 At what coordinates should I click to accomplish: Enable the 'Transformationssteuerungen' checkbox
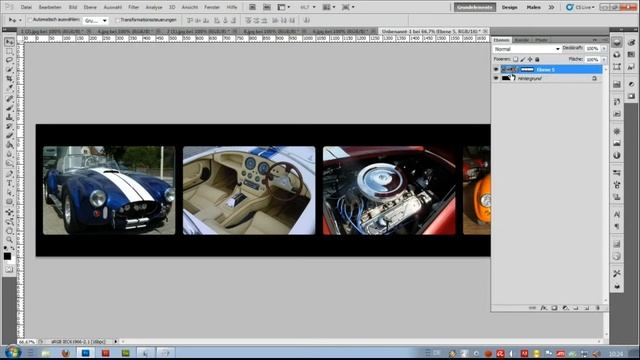click(118, 20)
